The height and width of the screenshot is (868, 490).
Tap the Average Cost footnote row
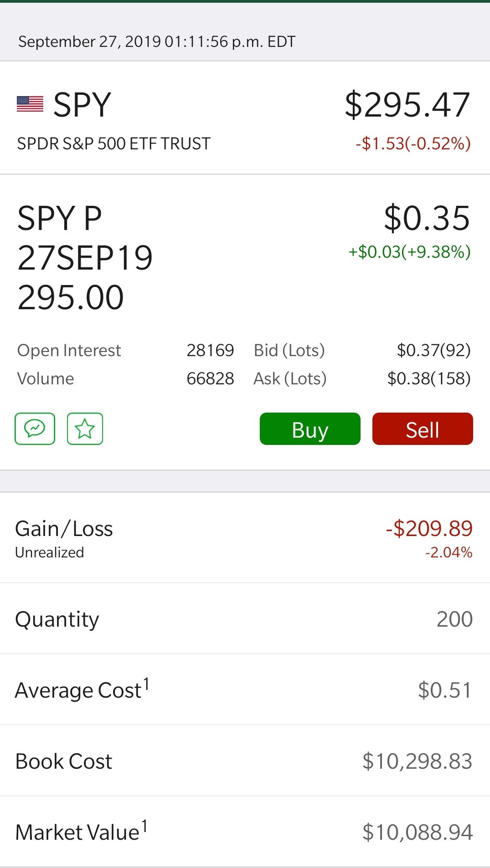click(245, 690)
